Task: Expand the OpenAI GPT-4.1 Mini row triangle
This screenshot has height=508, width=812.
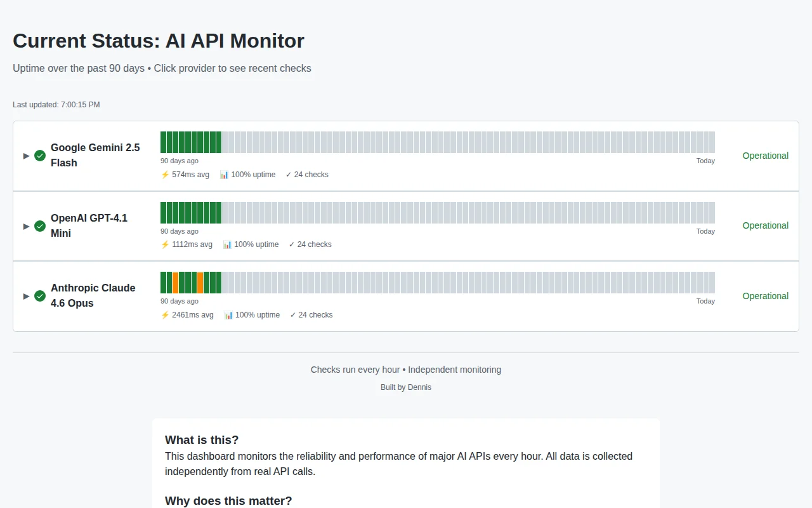Action: (27, 226)
